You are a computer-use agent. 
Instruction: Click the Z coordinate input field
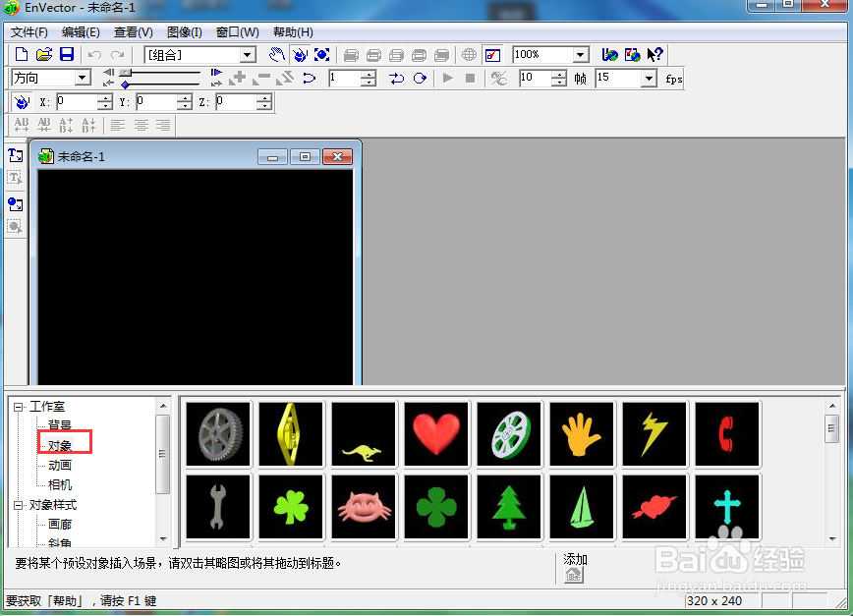coord(236,101)
